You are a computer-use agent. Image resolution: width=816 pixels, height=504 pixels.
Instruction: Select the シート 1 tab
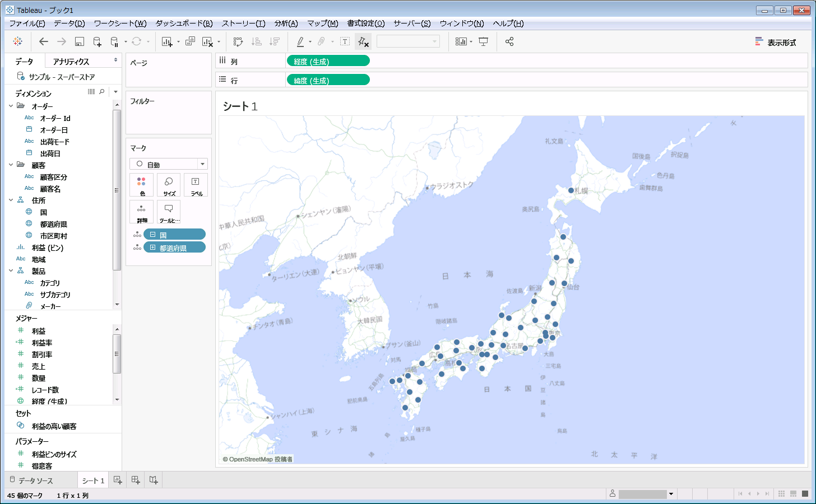tap(93, 480)
